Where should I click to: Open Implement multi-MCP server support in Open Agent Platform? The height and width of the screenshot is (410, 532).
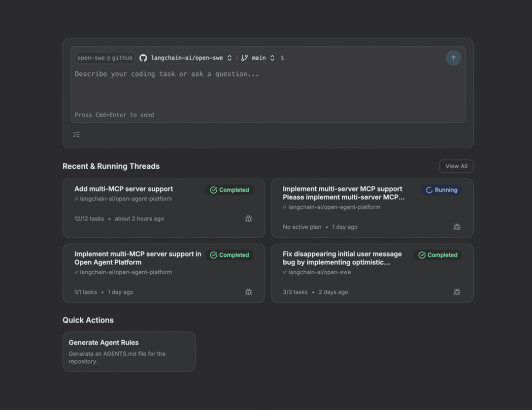pyautogui.click(x=164, y=273)
